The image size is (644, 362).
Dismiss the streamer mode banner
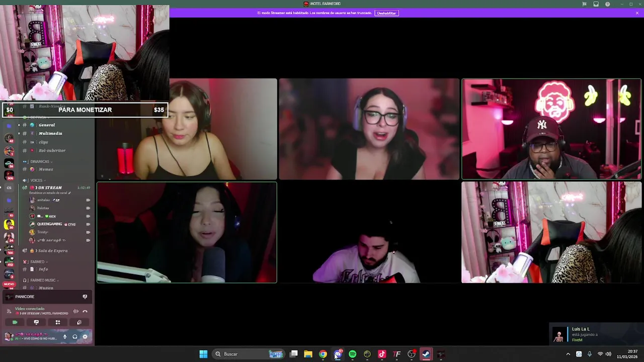[637, 13]
